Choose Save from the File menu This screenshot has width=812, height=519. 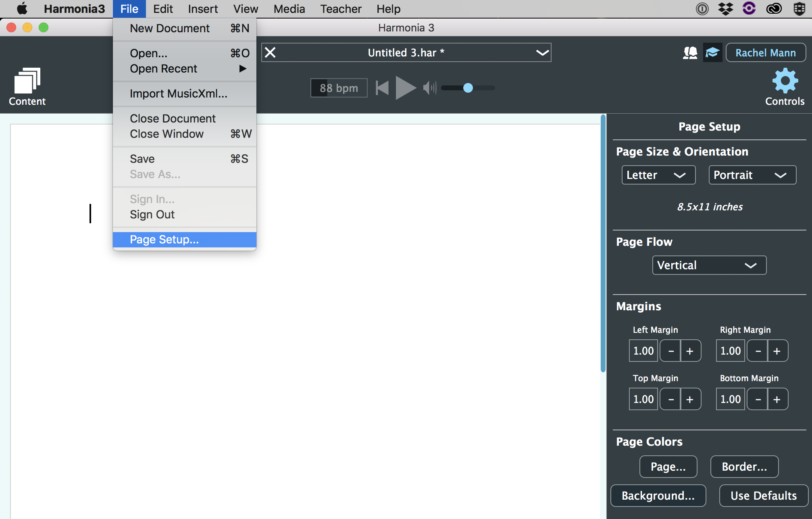click(x=185, y=159)
